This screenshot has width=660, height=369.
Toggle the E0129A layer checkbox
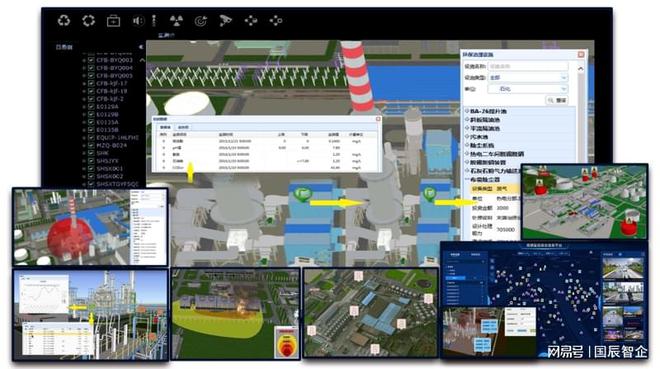pos(90,107)
